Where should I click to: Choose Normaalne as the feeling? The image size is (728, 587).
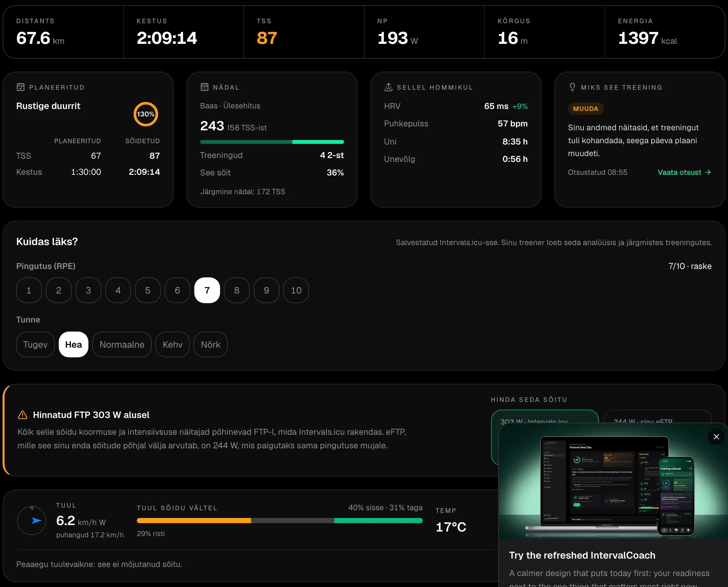pos(122,344)
